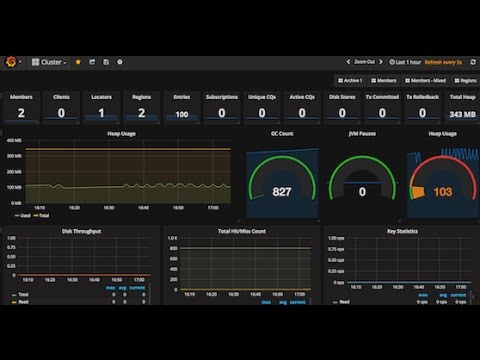The height and width of the screenshot is (360, 480).
Task: Click the Disk Stores panel title
Action: click(342, 97)
